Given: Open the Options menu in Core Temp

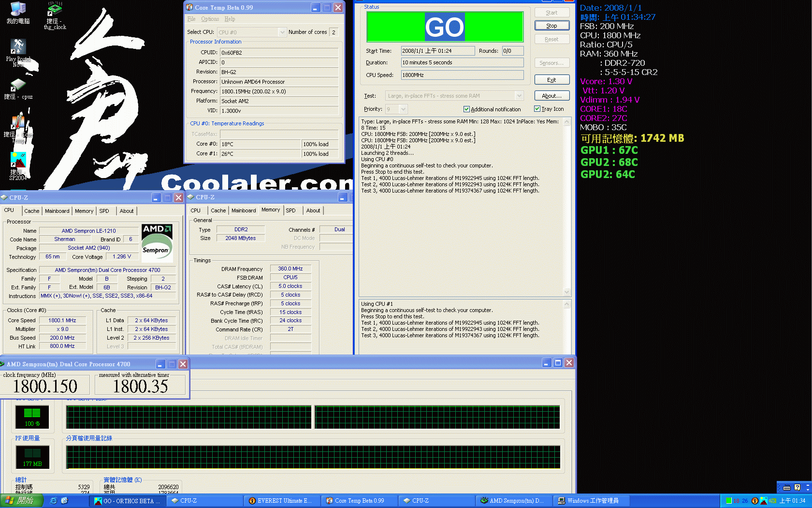Looking at the screenshot, I should coord(210,19).
